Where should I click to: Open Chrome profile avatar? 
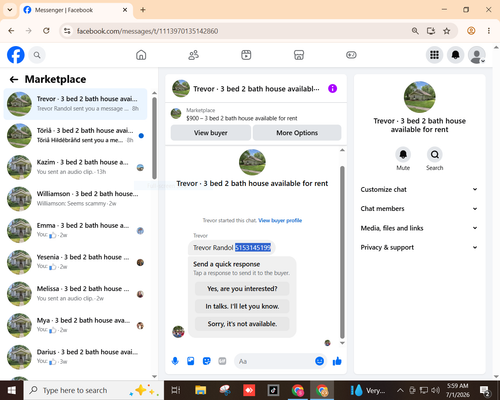(471, 31)
